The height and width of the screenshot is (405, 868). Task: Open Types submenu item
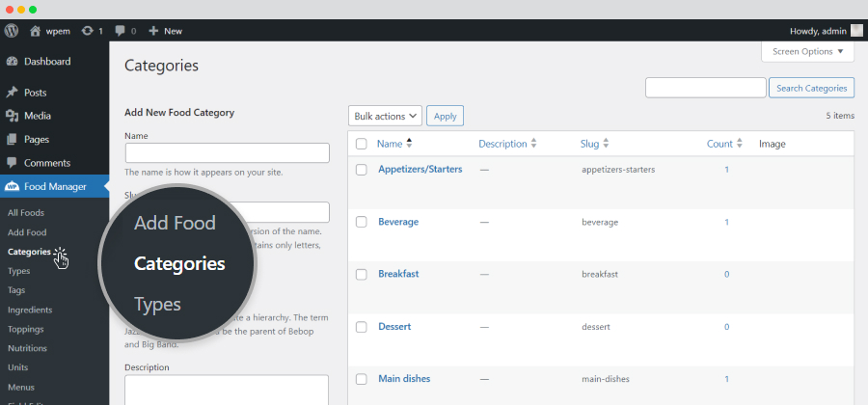tap(19, 271)
